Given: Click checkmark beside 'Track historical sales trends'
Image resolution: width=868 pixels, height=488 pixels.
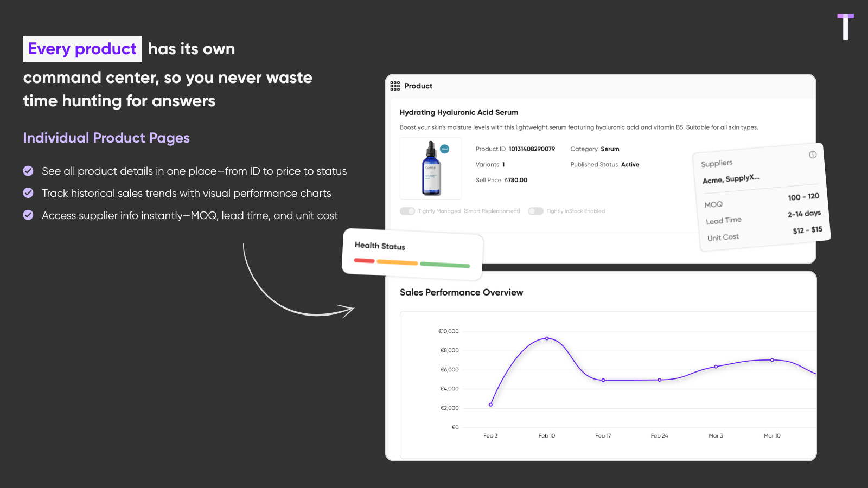Looking at the screenshot, I should click(28, 193).
